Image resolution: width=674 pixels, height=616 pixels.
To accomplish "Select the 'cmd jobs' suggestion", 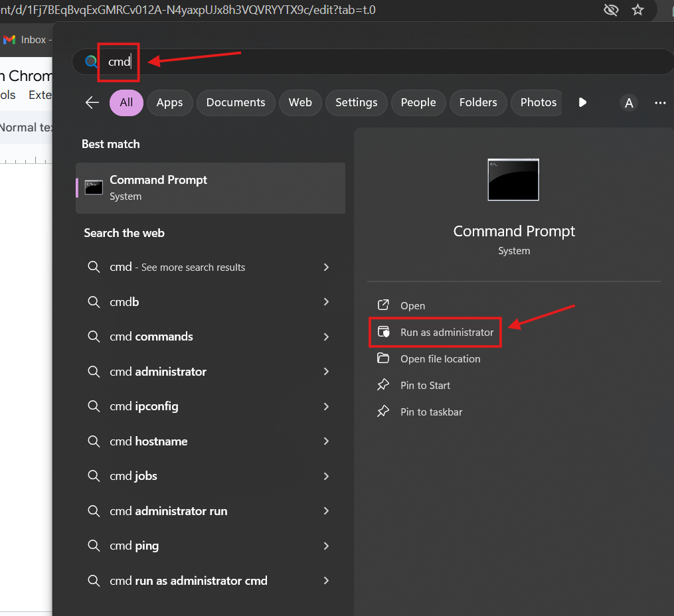I will (x=211, y=475).
